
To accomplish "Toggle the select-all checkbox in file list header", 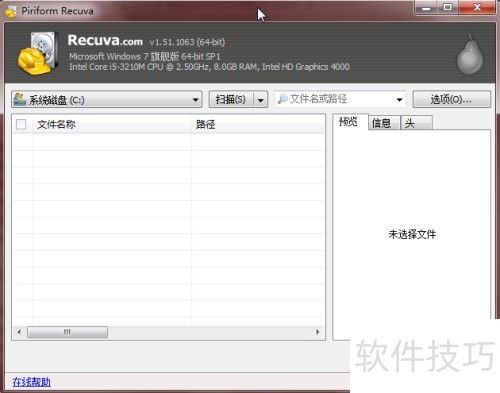I will pos(21,124).
